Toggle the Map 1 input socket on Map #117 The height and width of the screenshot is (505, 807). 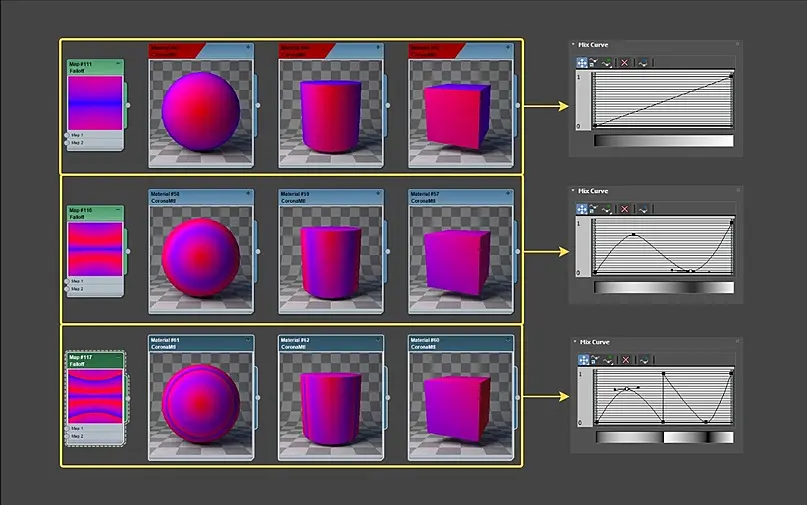coord(67,428)
